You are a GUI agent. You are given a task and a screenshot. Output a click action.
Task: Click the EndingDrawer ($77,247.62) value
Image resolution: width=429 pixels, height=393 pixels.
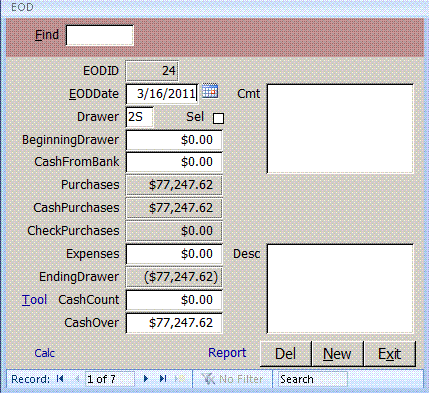tap(174, 277)
